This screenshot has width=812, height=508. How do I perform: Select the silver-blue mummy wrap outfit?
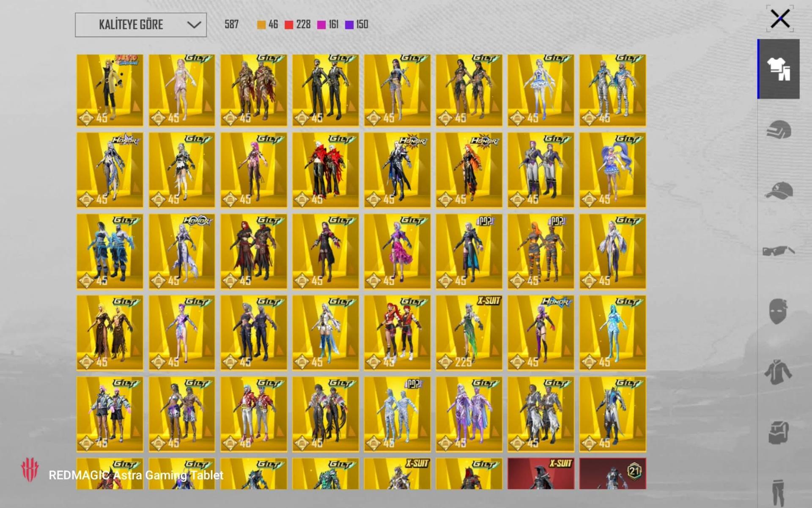[x=397, y=414]
